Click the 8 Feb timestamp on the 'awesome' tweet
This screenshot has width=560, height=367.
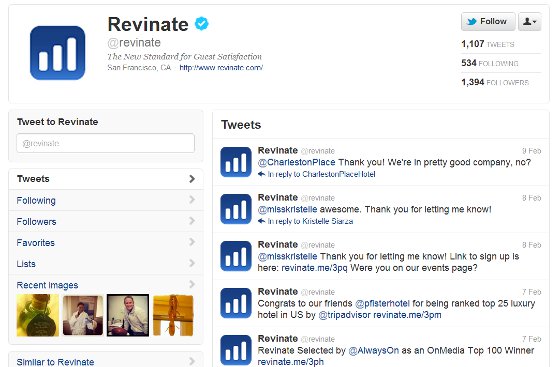[x=532, y=198]
